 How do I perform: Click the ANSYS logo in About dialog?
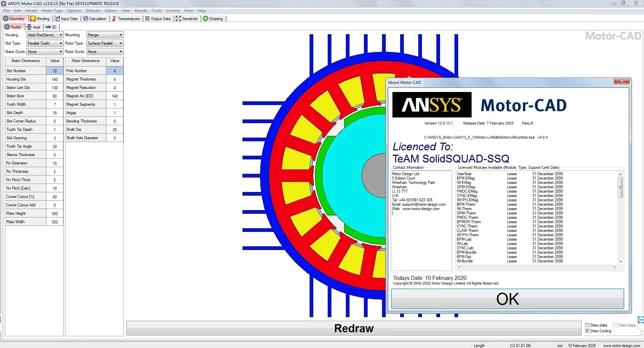(432, 105)
